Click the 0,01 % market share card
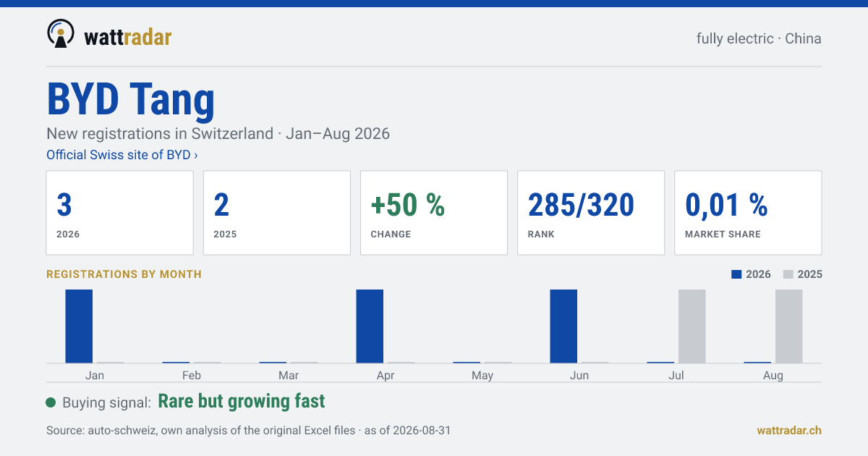 pyautogui.click(x=748, y=213)
